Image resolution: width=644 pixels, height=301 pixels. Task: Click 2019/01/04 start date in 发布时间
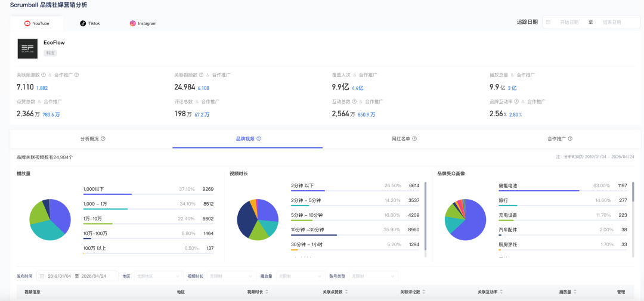click(x=60, y=276)
